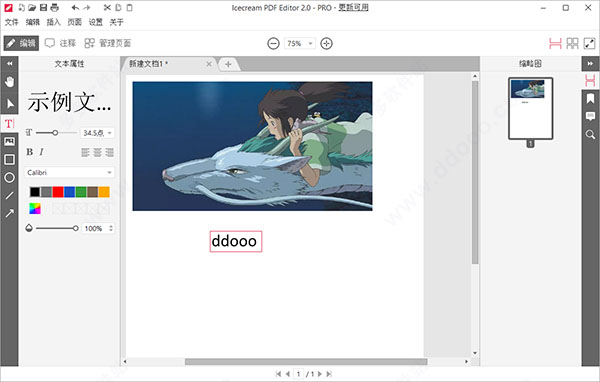600x382 pixels.
Task: Open the bookmarks panel icon
Action: tap(590, 98)
